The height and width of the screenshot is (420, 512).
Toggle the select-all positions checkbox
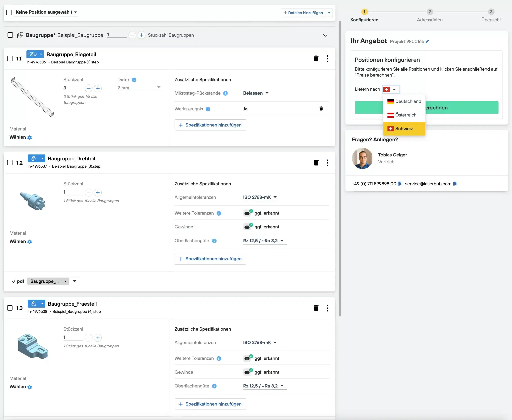(9, 12)
